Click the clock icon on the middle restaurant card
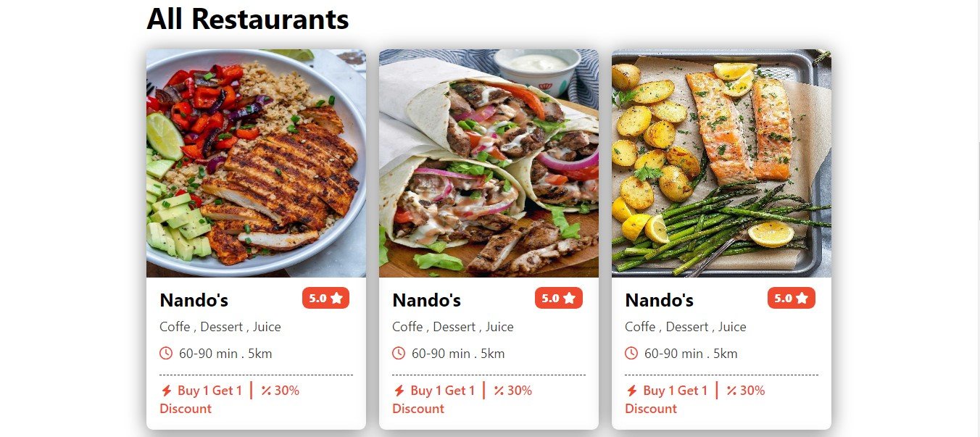The image size is (980, 437). pos(399,353)
